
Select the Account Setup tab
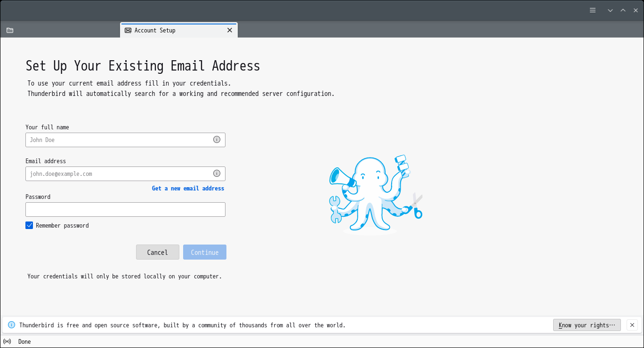tap(179, 30)
